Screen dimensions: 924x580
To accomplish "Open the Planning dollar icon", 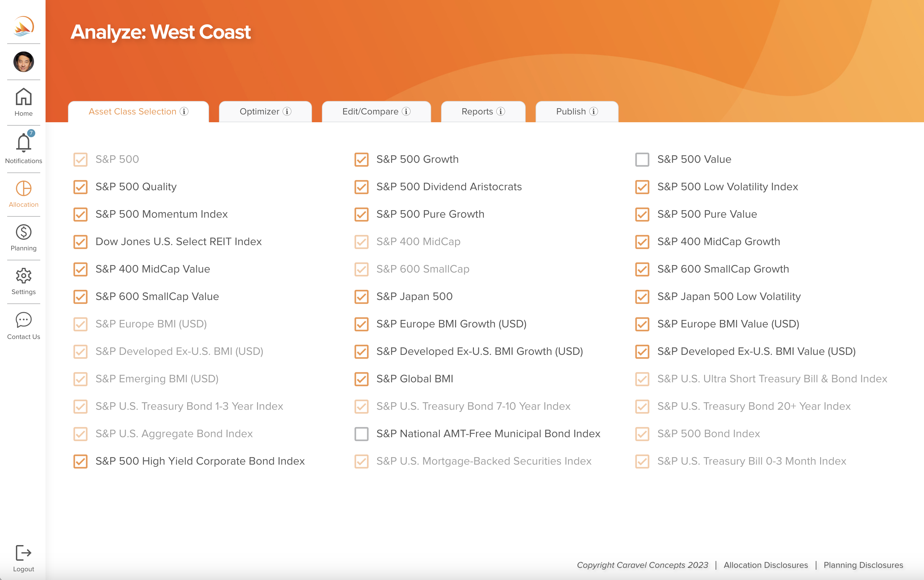I will 23,232.
